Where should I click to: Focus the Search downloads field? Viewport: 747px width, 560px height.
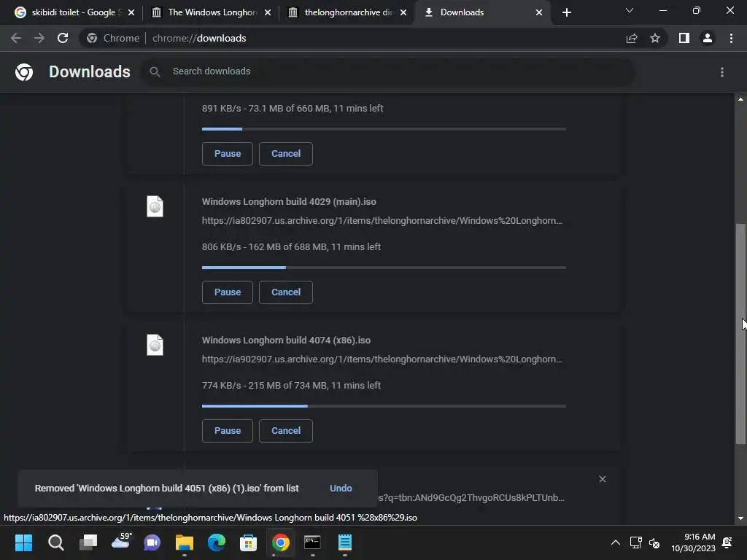coord(388,72)
